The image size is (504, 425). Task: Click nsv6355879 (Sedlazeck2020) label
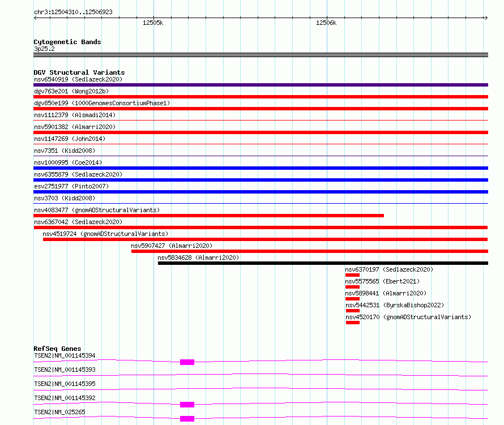click(78, 174)
